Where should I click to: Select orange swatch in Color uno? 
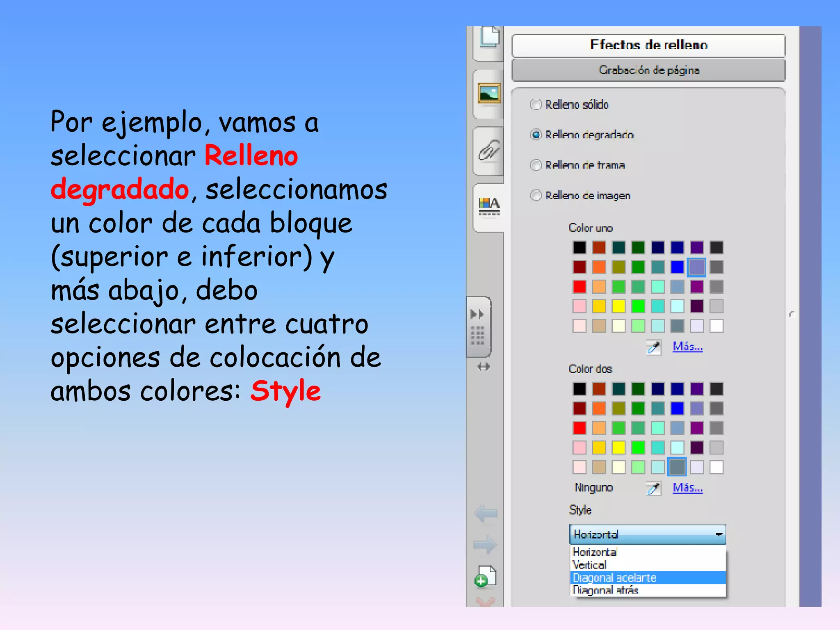(599, 267)
